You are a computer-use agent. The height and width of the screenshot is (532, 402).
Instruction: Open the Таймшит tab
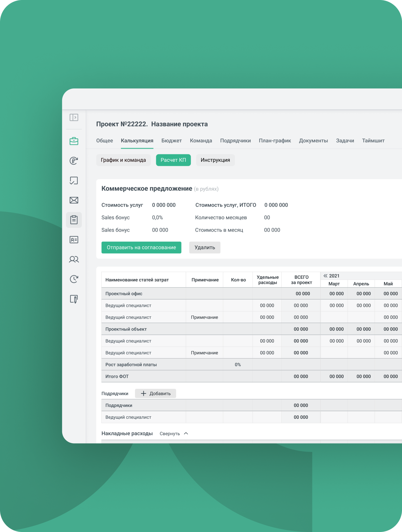(373, 141)
